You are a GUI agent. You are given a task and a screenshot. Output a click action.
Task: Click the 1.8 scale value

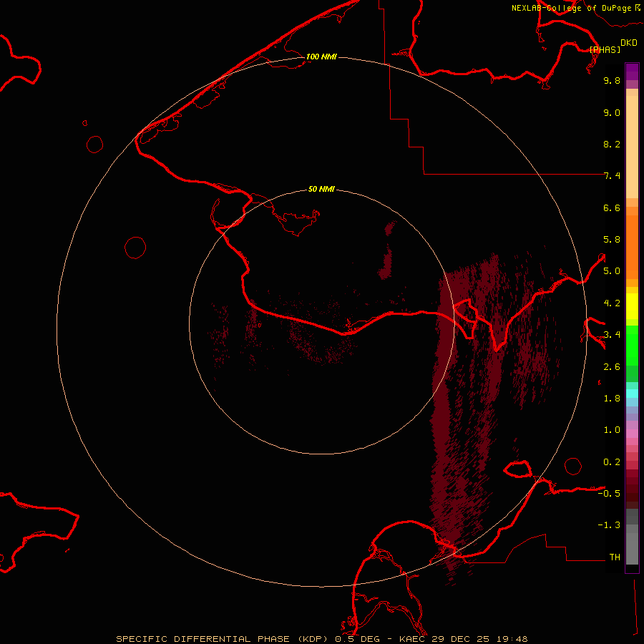coord(612,399)
